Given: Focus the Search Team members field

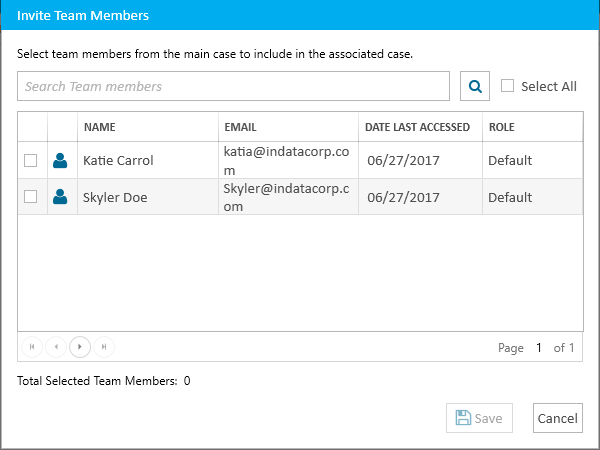Looking at the screenshot, I should point(233,86).
